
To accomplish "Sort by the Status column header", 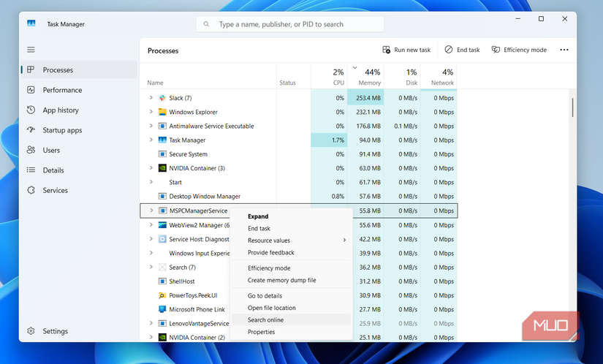I will (293, 77).
